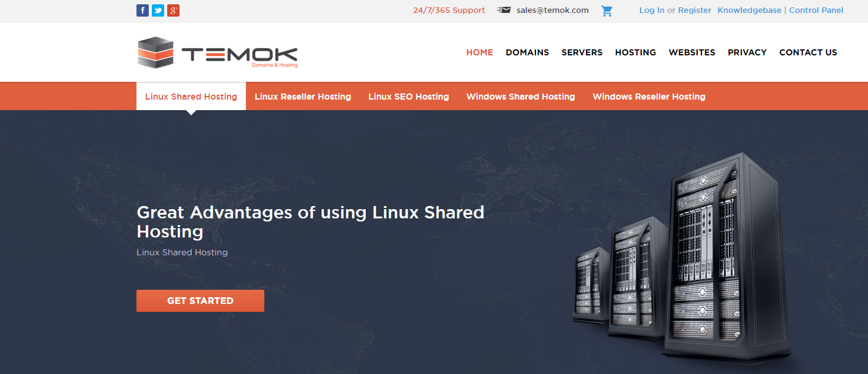
Task: Click the Log In link
Action: tap(652, 10)
